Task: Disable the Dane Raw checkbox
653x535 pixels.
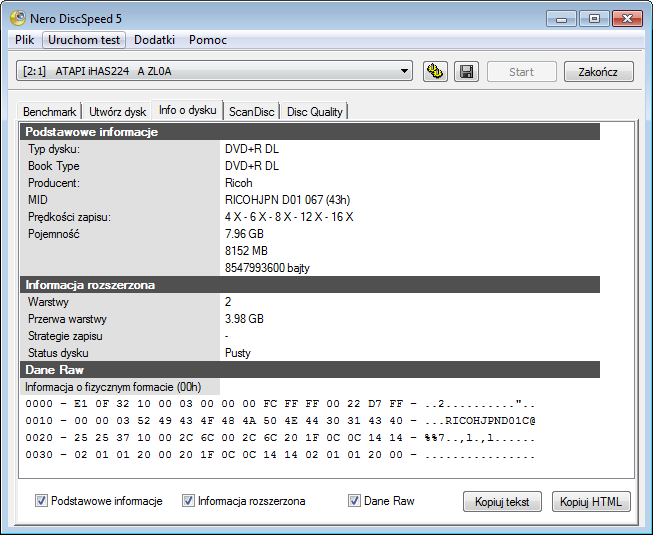Action: pyautogui.click(x=354, y=500)
